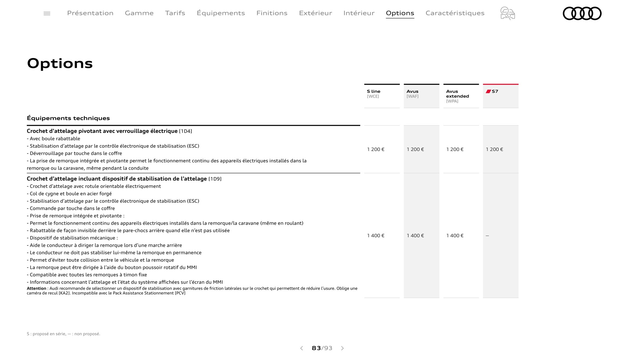Click 'Commande par touche dans le coffre'
The height and width of the screenshot is (362, 644).
tap(71, 208)
